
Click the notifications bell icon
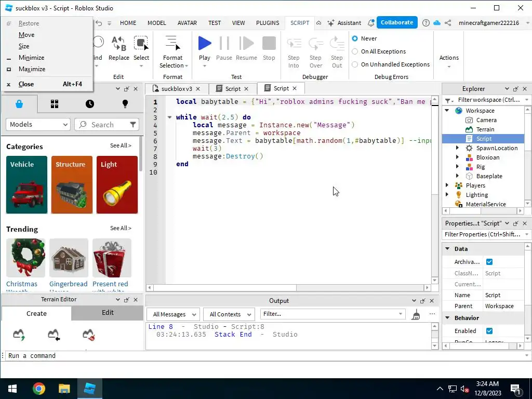[371, 23]
